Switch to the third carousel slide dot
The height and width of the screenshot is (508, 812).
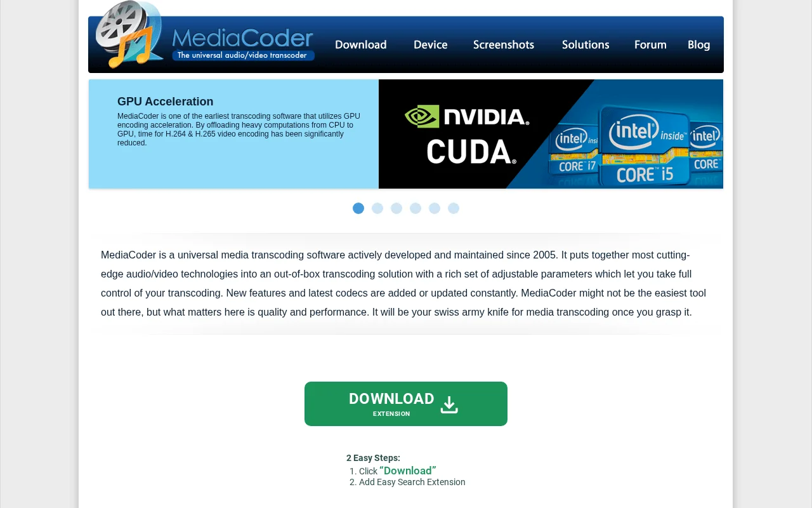click(396, 208)
